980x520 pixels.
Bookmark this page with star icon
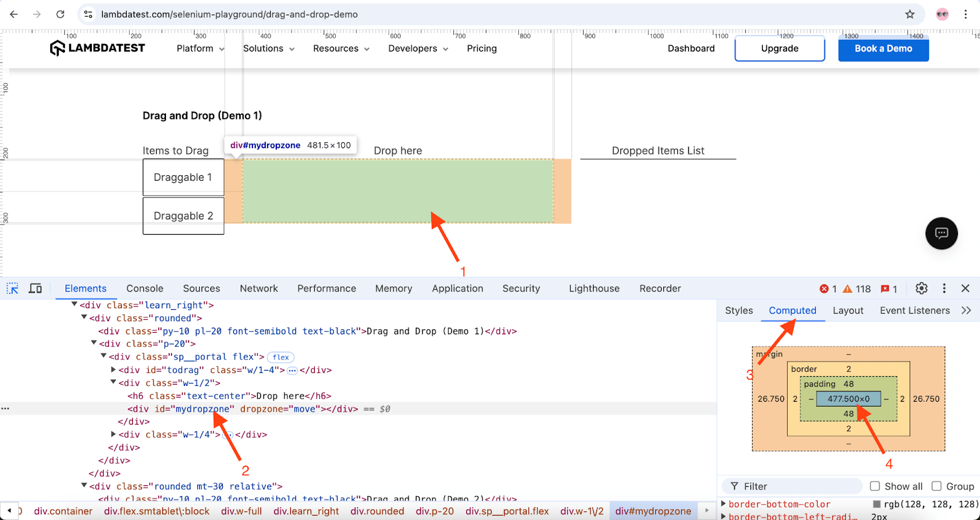pos(910,14)
